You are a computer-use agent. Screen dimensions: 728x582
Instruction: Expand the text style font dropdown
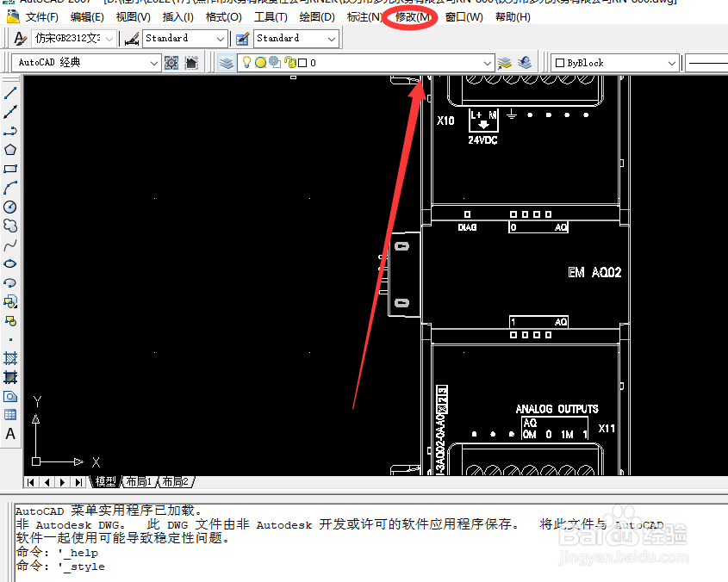point(109,39)
